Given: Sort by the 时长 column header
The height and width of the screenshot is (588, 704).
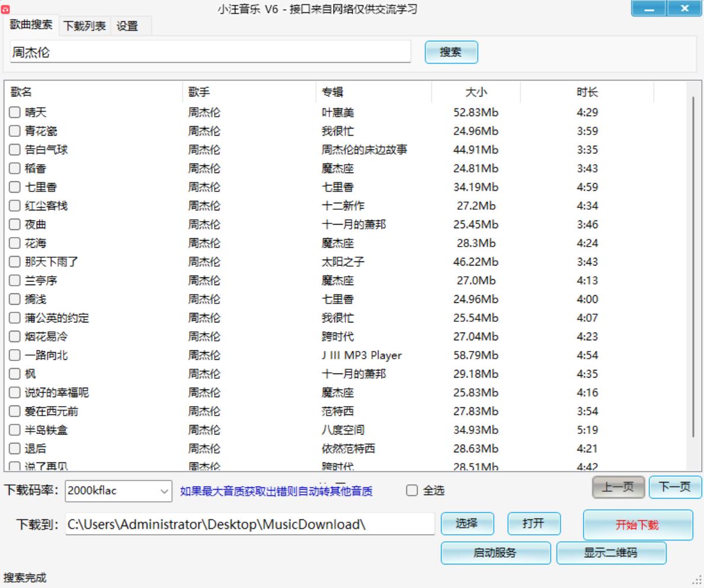Looking at the screenshot, I should [587, 92].
